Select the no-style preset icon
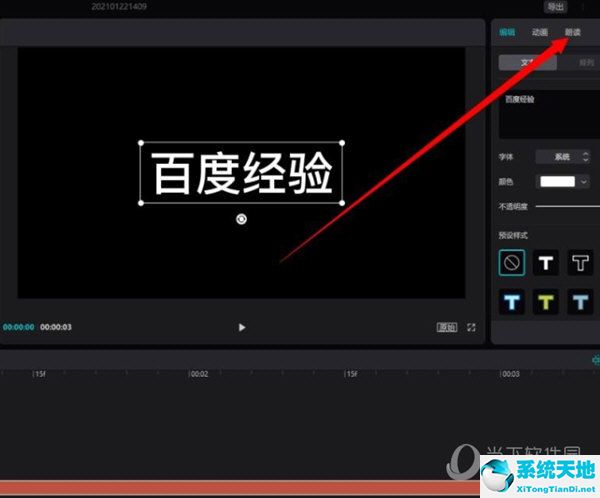The width and height of the screenshot is (600, 498). [x=512, y=263]
